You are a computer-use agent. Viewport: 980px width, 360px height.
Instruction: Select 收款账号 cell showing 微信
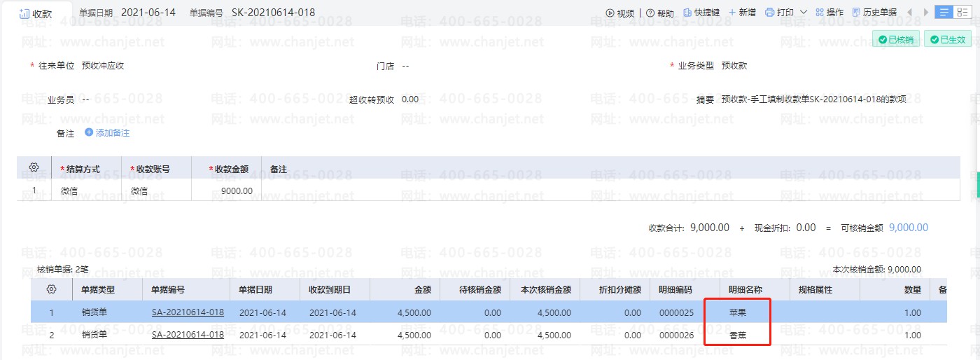157,191
